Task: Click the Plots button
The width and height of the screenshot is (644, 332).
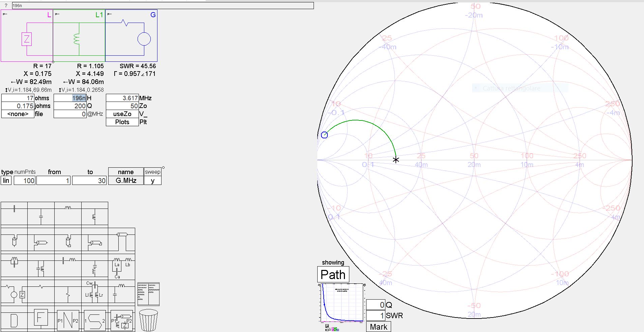Action: click(122, 122)
